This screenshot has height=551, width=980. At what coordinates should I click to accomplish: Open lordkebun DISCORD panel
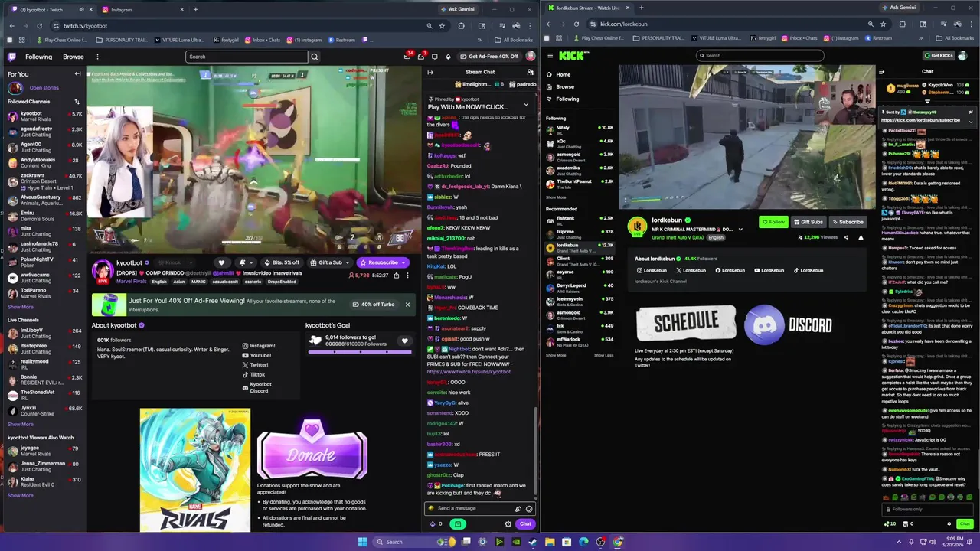coord(789,324)
